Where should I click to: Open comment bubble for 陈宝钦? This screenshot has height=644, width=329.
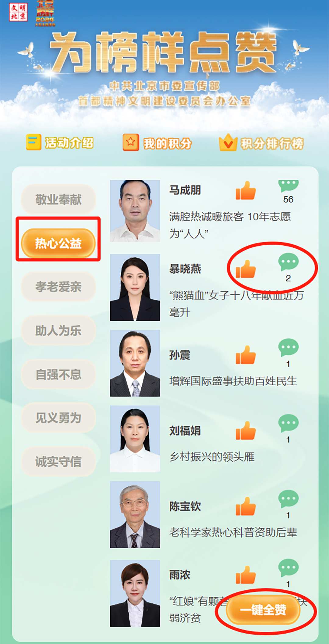tap(288, 499)
